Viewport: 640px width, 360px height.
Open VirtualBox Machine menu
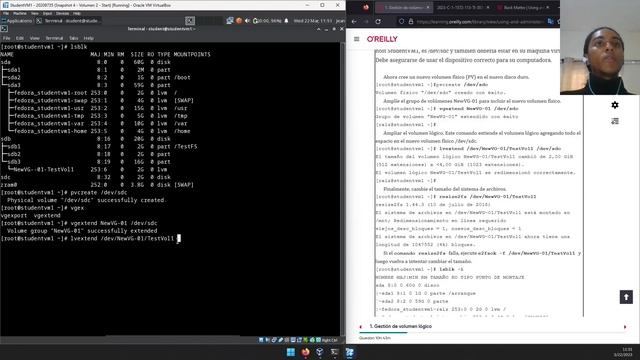[x=20, y=13]
